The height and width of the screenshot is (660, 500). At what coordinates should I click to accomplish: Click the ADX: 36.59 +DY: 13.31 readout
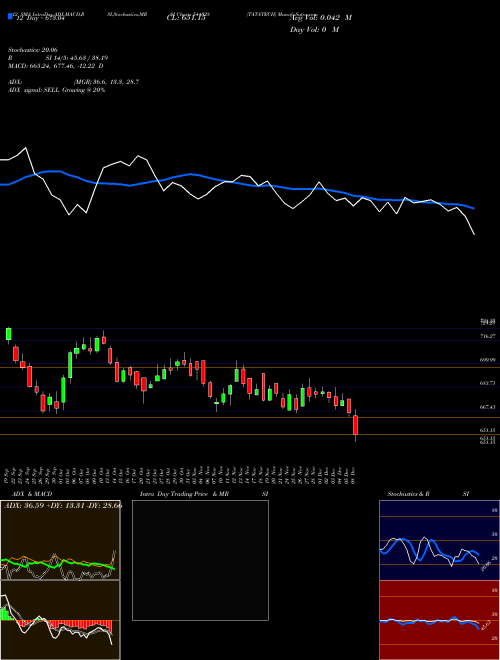point(63,505)
